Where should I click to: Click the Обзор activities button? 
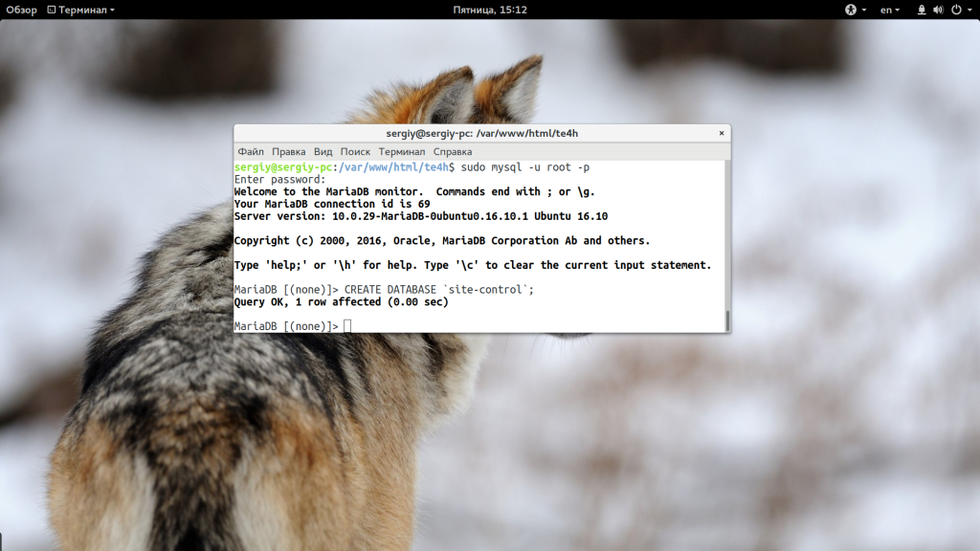pos(21,10)
